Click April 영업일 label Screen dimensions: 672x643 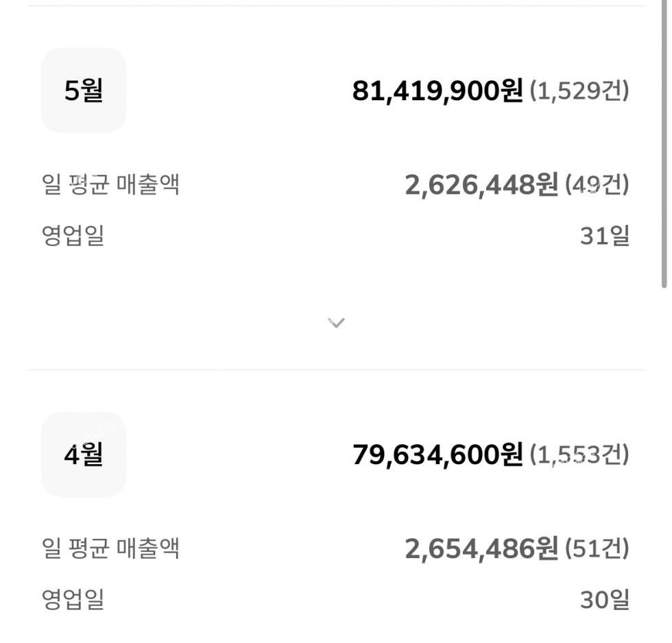[x=73, y=600]
